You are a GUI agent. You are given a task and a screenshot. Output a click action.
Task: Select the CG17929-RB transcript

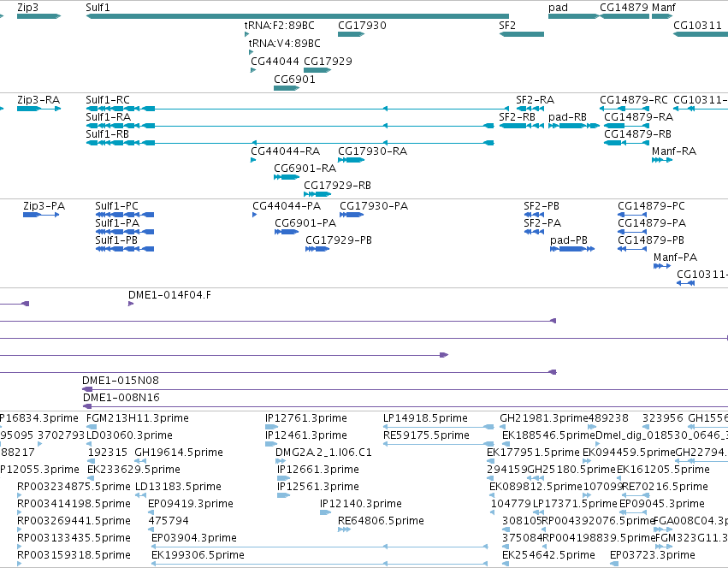click(x=317, y=194)
